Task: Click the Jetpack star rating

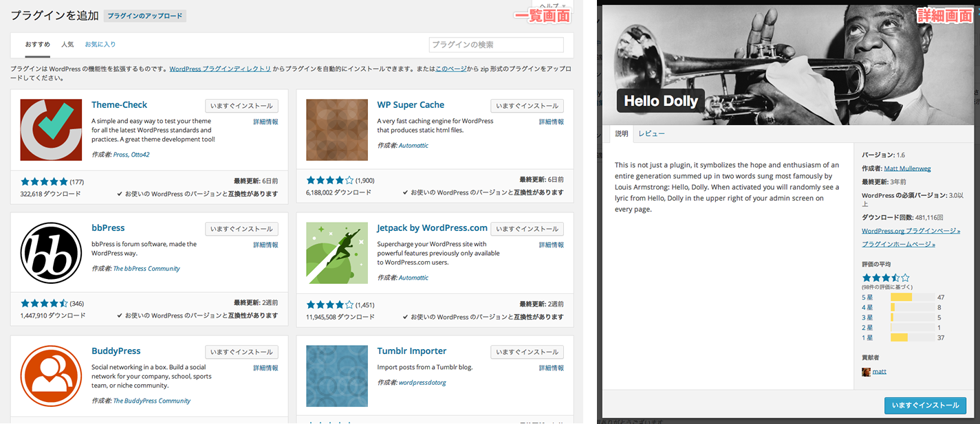Action: pyautogui.click(x=330, y=304)
